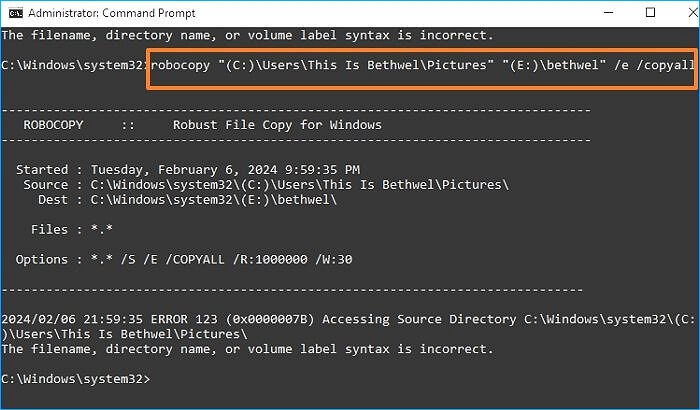Click the "Robust File Copy for Windows" header
This screenshot has width=700, height=410.
276,125
